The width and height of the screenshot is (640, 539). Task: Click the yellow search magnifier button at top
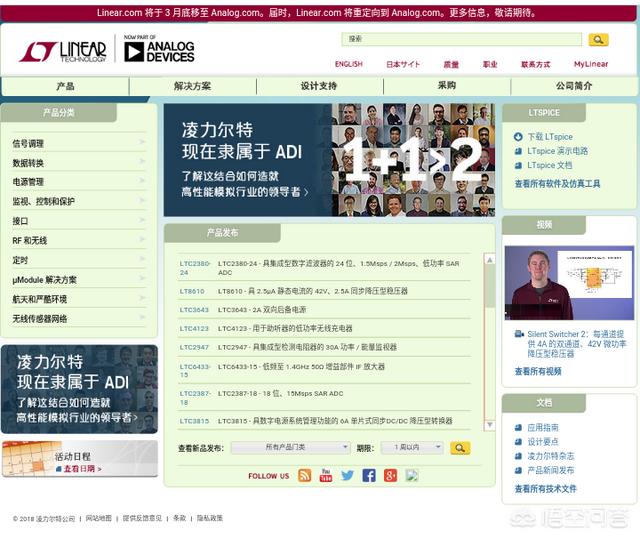[x=597, y=40]
